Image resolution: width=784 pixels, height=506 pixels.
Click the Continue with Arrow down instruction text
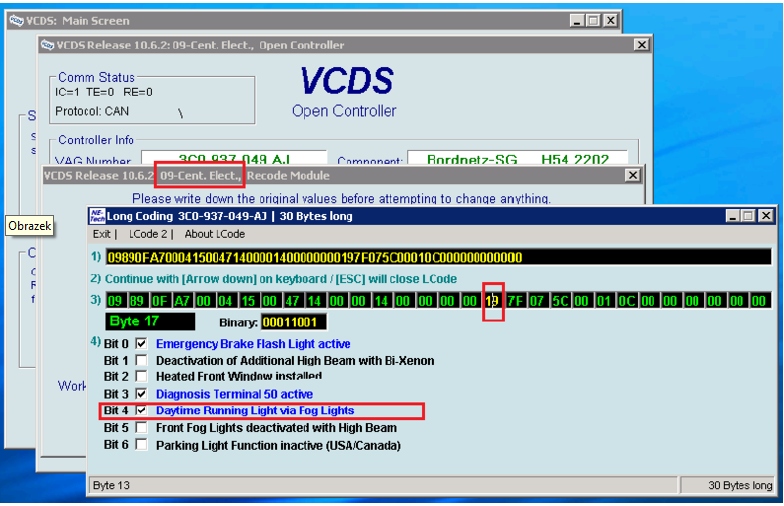pos(280,279)
